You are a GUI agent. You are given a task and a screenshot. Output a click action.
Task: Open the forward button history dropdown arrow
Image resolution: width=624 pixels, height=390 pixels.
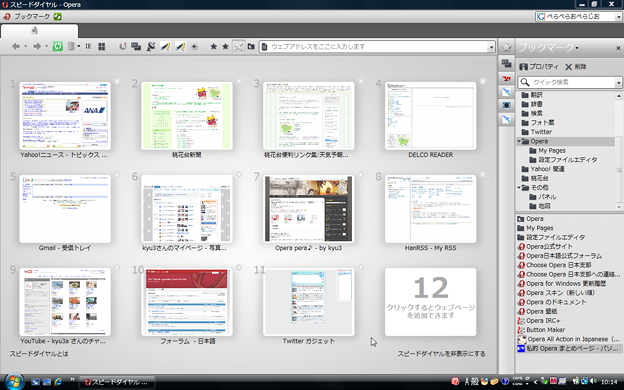[46, 47]
